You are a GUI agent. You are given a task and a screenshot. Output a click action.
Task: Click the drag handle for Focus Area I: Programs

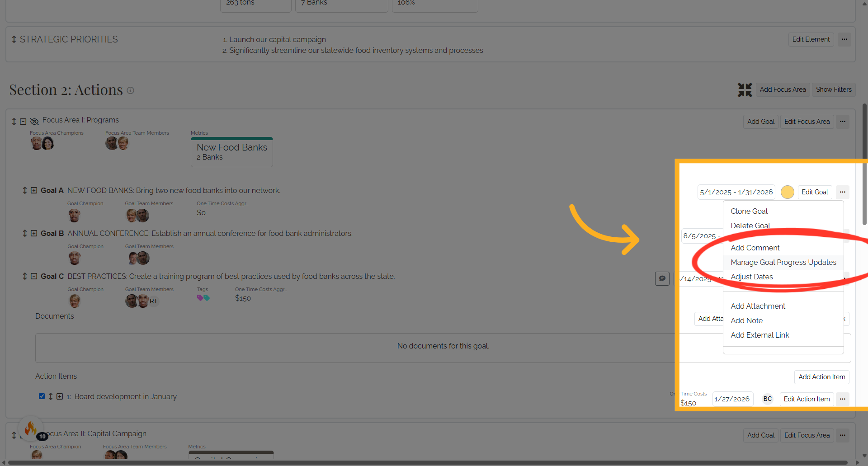[x=14, y=121]
